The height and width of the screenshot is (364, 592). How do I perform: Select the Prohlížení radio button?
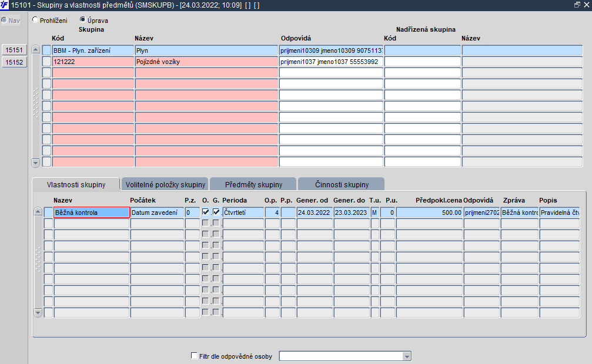pyautogui.click(x=35, y=20)
